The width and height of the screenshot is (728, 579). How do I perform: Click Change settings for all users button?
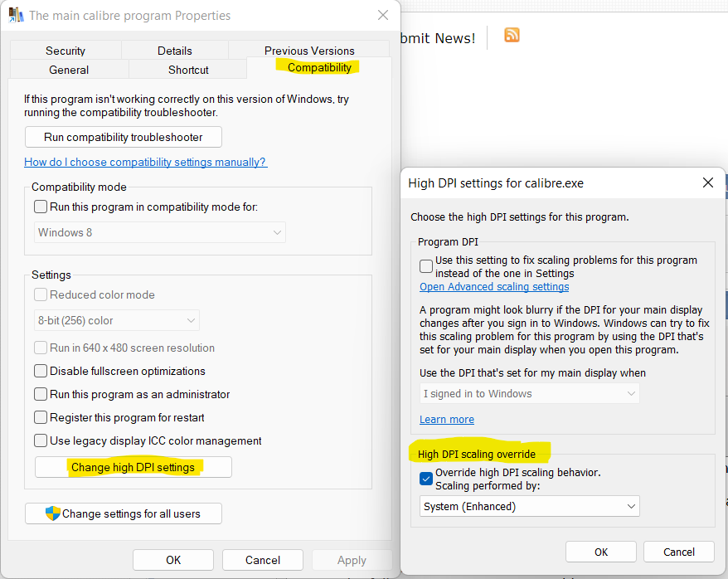click(124, 513)
